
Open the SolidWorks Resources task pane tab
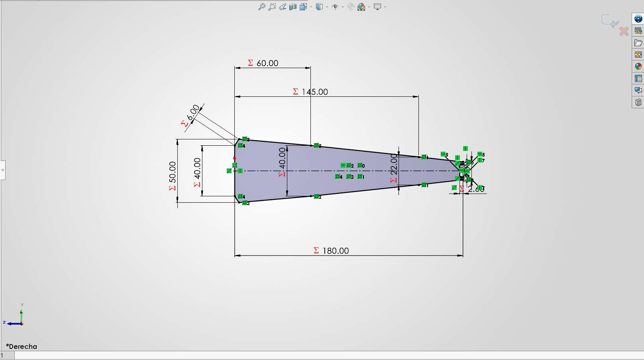point(638,19)
